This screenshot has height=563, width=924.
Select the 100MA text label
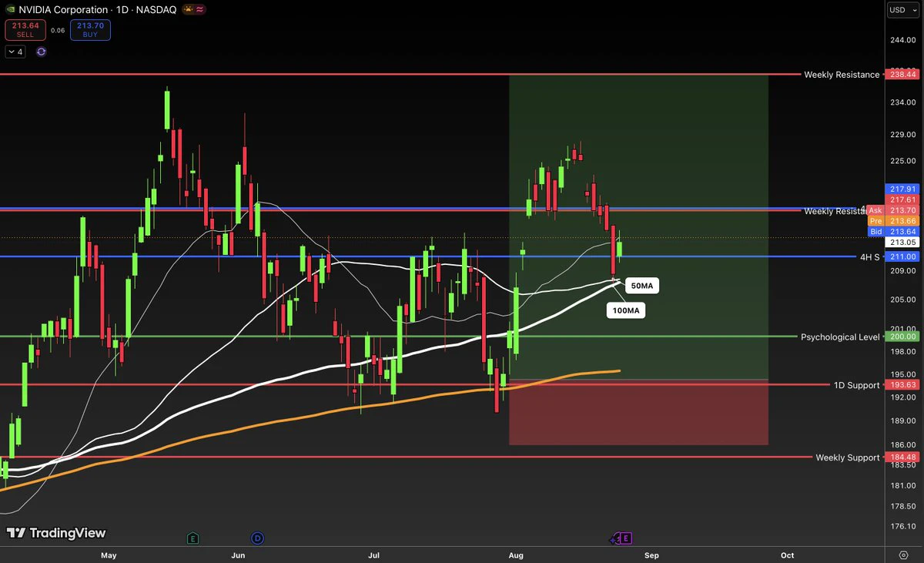click(x=626, y=311)
